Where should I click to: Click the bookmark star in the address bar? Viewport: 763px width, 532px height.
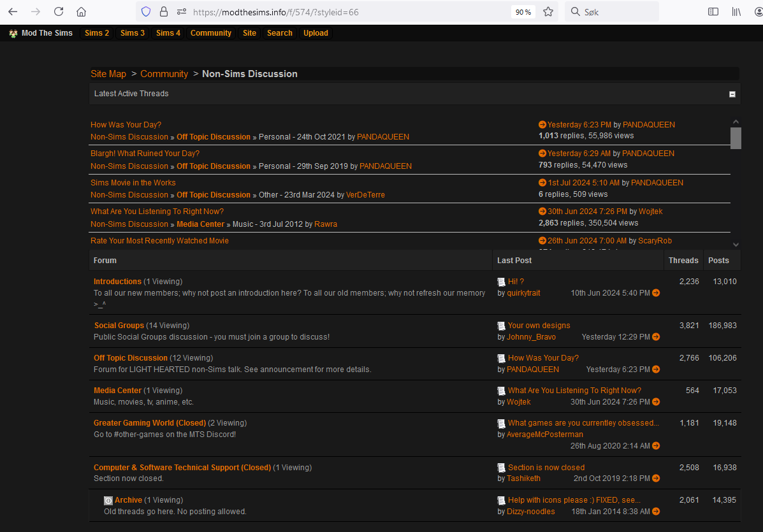pos(548,11)
